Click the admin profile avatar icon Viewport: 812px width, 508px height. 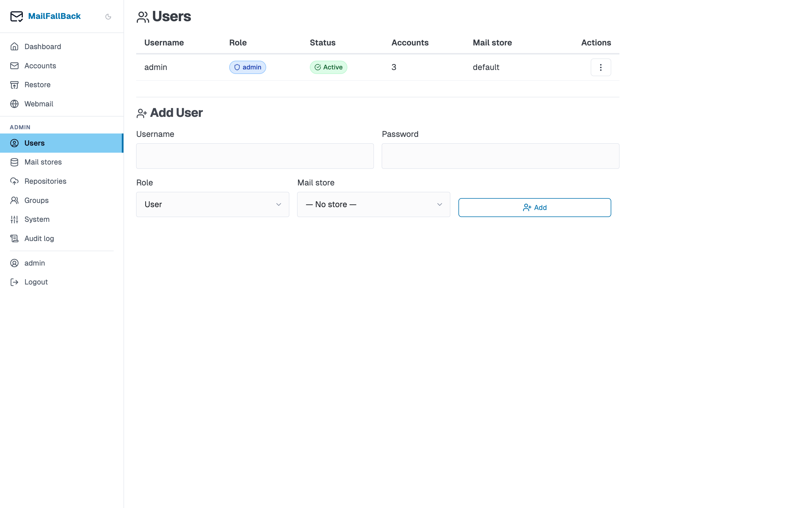click(14, 263)
